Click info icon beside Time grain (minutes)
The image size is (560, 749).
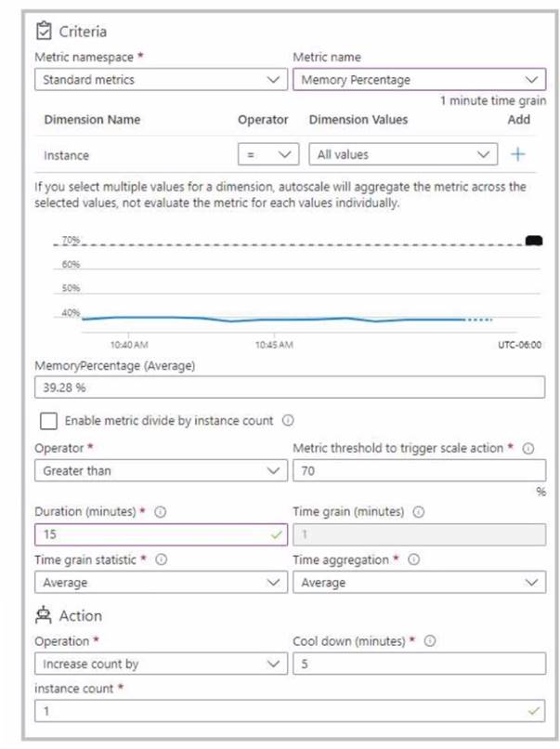point(418,512)
